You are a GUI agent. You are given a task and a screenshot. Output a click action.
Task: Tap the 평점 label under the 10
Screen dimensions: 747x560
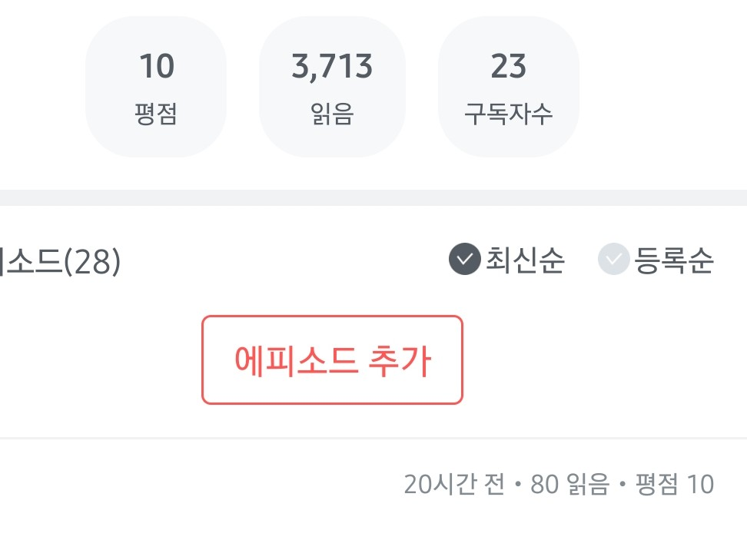point(156,114)
